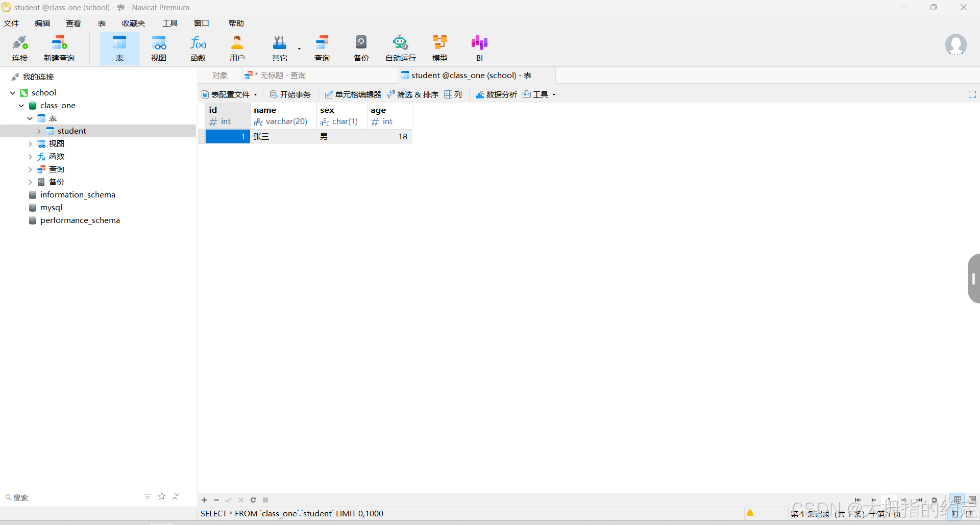Toggle full screen focus mode icon
Screen dimensions: 980x525
point(972,94)
